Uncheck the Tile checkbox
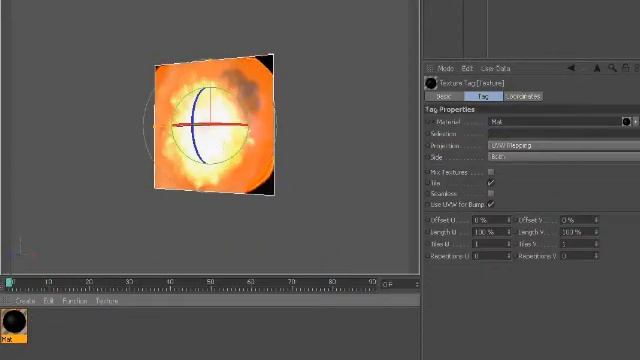The image size is (640, 360). tap(491, 182)
